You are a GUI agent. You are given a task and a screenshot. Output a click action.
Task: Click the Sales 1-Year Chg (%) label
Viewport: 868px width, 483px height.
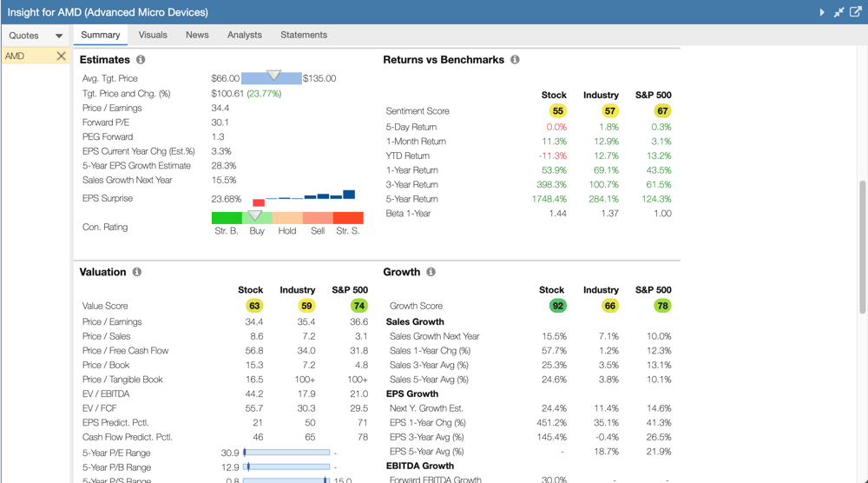coord(431,351)
